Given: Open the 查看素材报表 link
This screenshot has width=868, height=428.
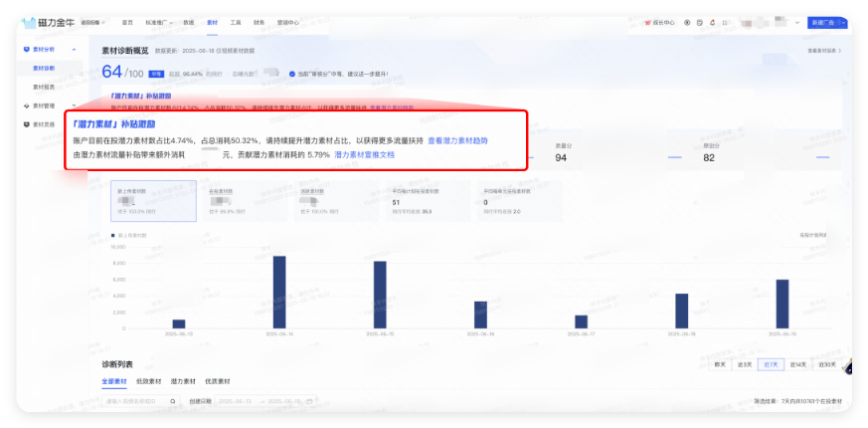Looking at the screenshot, I should (x=825, y=51).
